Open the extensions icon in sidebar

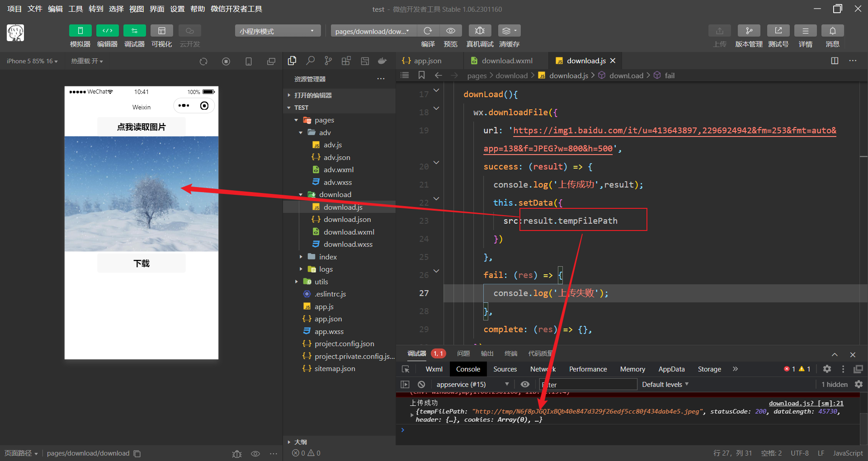point(346,61)
